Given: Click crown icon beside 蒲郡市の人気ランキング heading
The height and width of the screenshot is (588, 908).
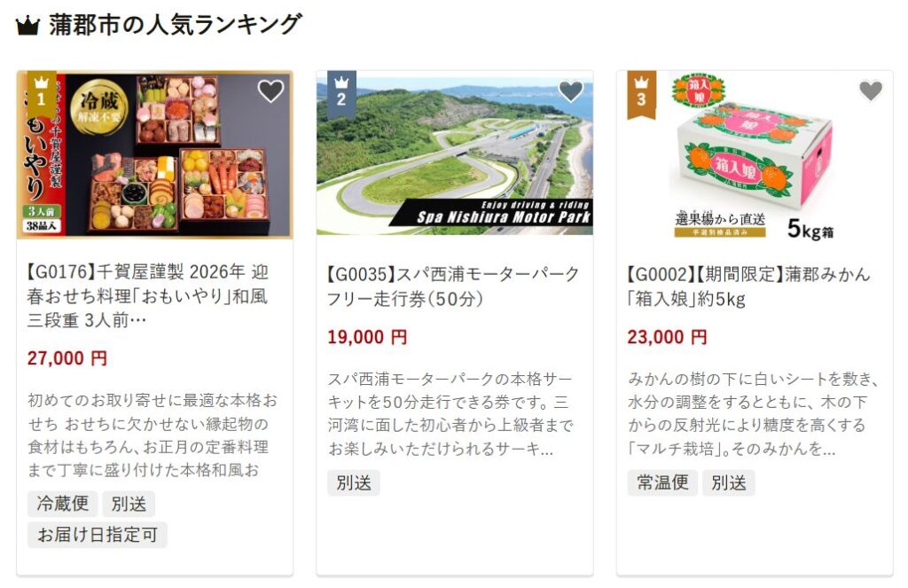Looking at the screenshot, I should (x=27, y=26).
